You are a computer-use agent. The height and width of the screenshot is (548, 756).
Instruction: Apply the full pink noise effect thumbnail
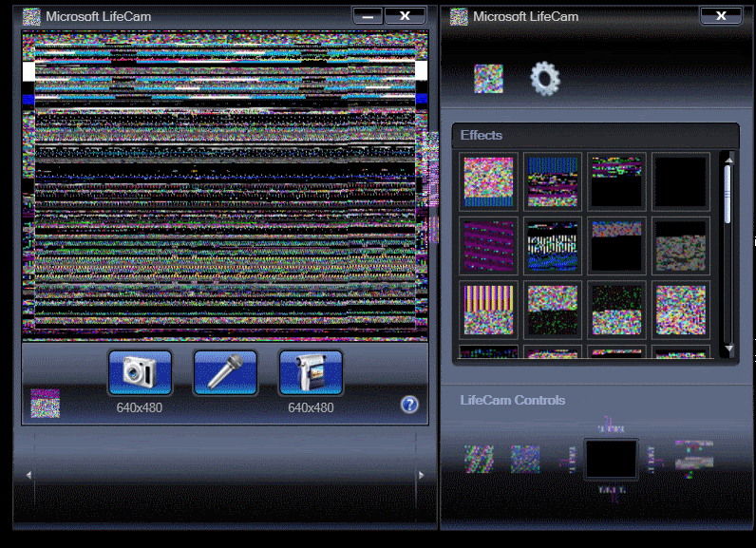(x=681, y=310)
